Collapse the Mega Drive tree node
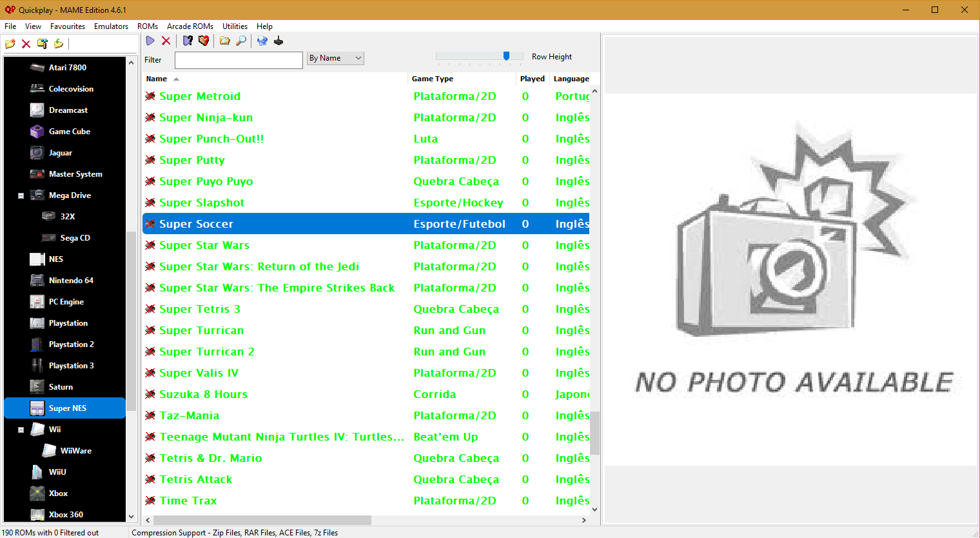 pyautogui.click(x=21, y=195)
